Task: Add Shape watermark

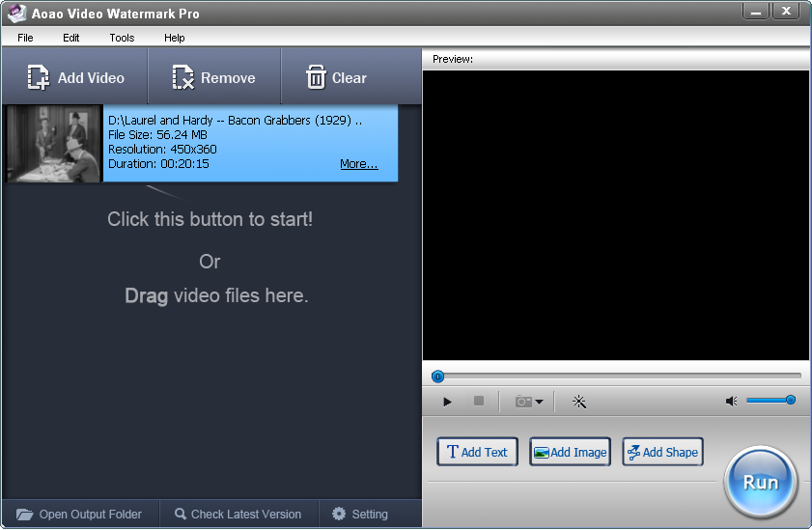Action: 662,452
